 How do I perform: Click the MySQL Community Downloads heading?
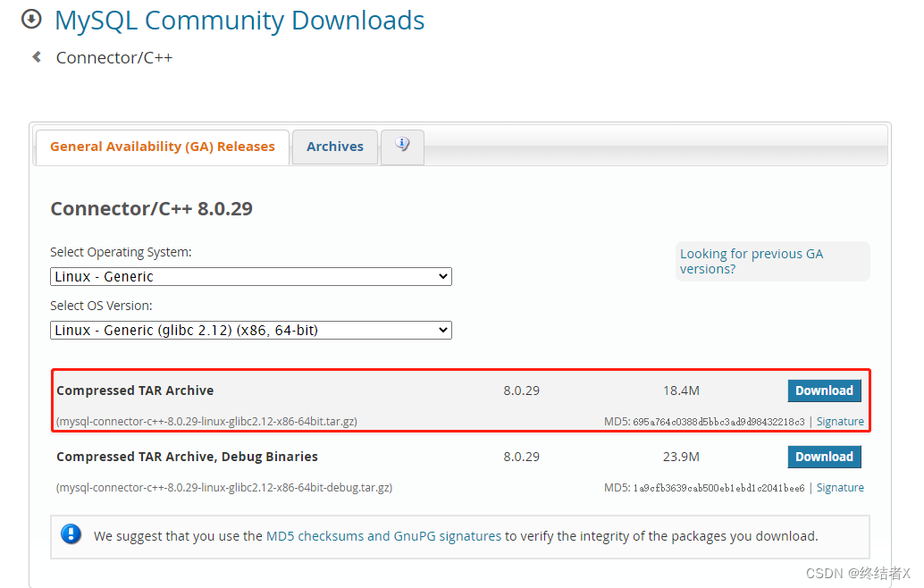click(x=239, y=20)
